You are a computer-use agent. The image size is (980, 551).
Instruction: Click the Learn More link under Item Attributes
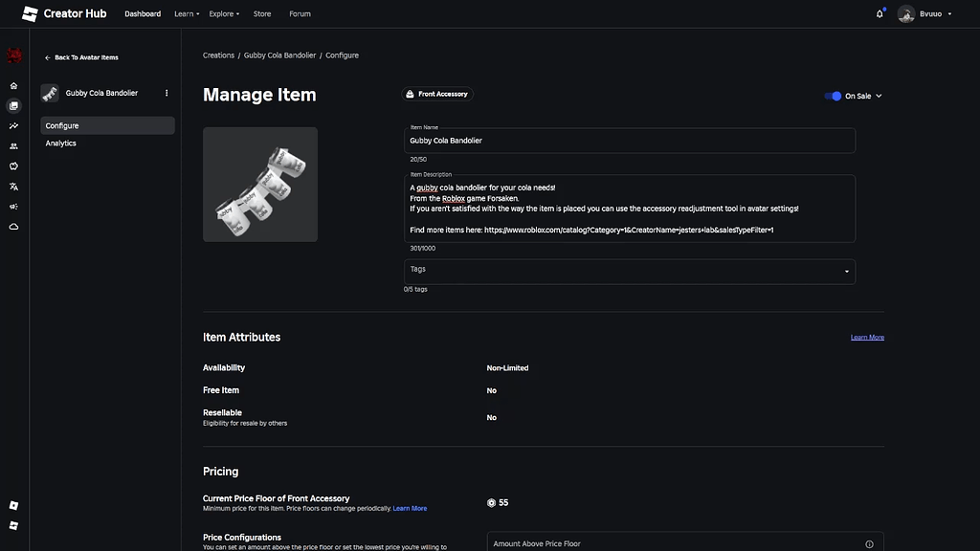click(x=867, y=336)
